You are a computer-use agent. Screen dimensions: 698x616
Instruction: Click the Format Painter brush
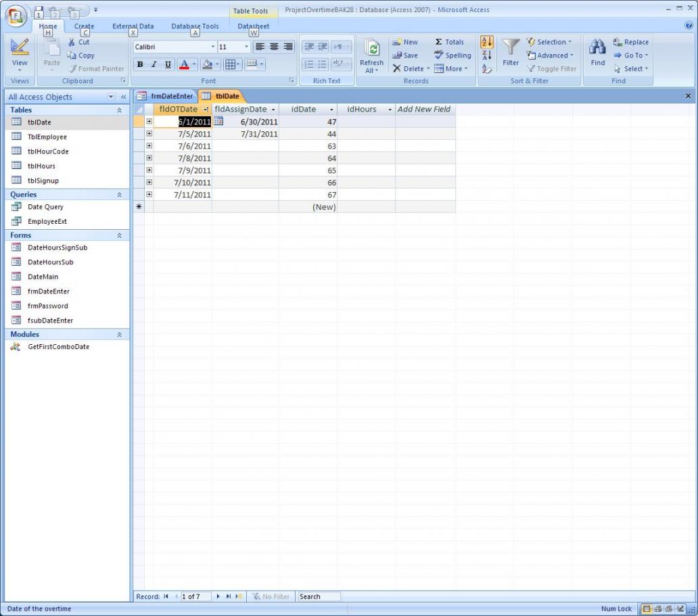pyautogui.click(x=72, y=68)
